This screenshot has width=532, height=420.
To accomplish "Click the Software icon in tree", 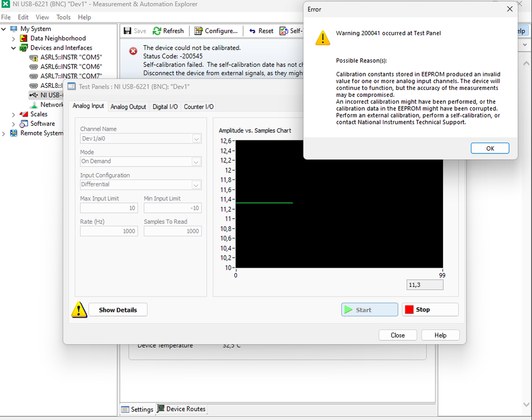I will 24,124.
